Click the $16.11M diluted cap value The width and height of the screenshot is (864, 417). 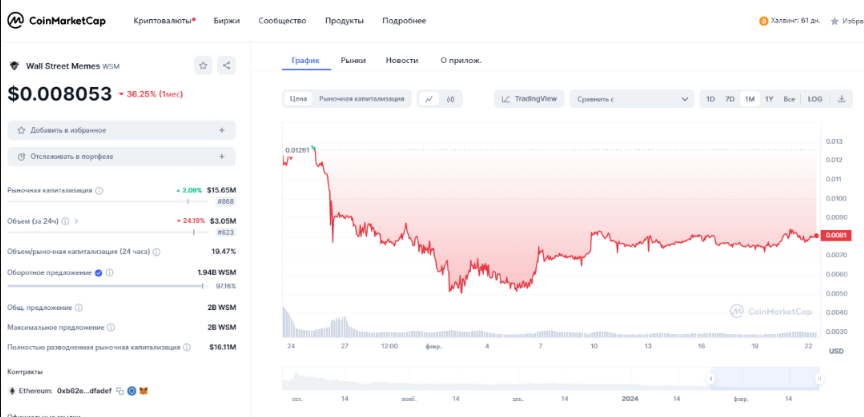click(223, 348)
